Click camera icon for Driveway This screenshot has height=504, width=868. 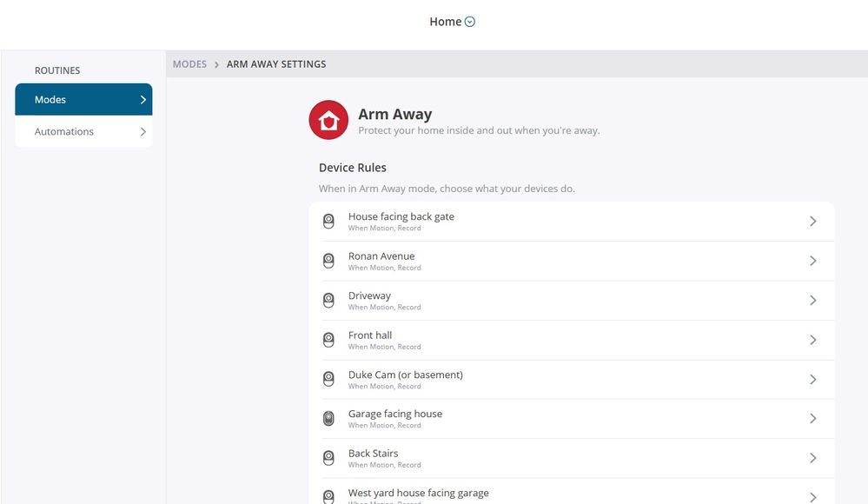point(328,300)
